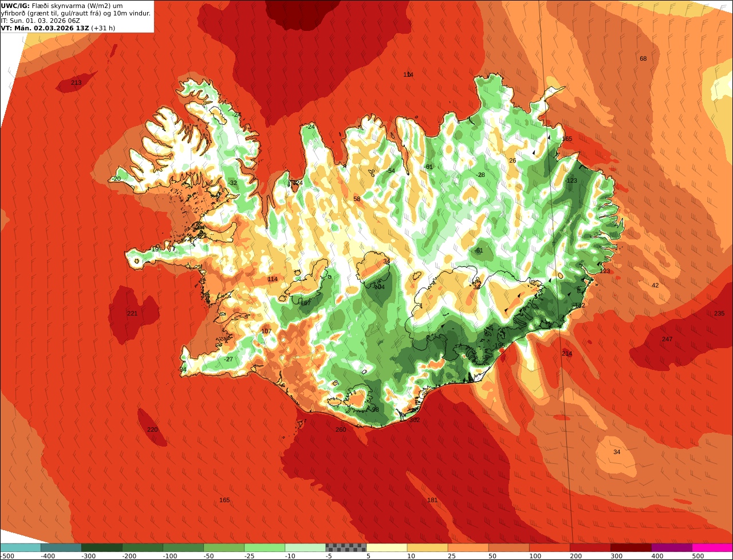Click the sea flux value '221'
This screenshot has height=560, width=733.
coord(132,314)
